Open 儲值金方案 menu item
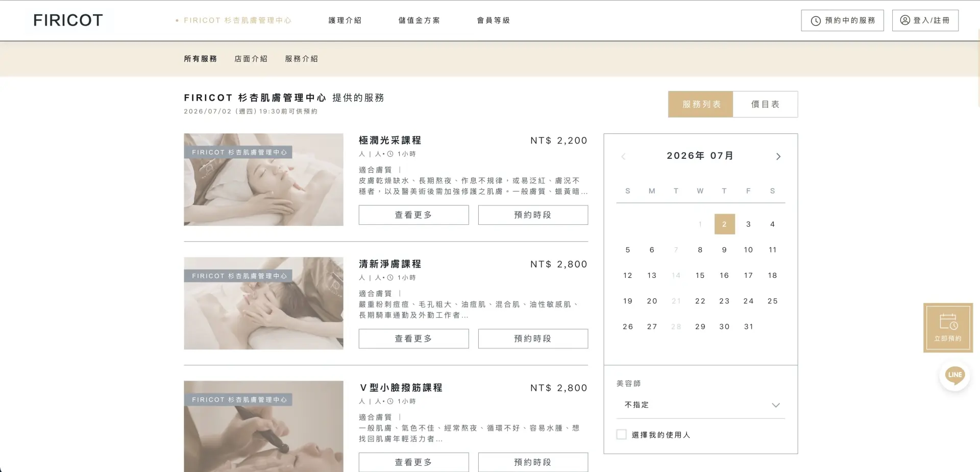 point(419,20)
